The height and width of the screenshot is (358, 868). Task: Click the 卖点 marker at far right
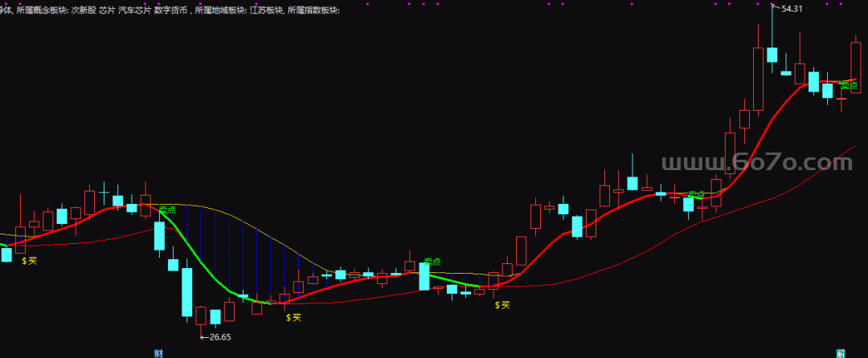coord(848,85)
